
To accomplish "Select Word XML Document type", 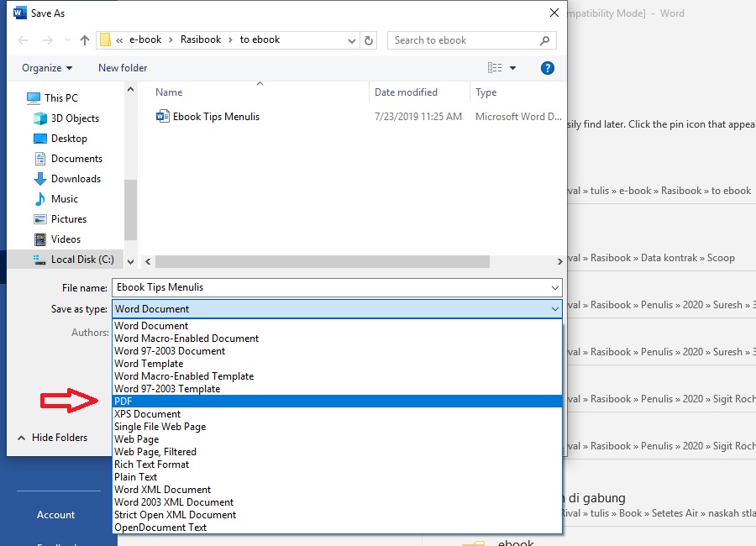I will pyautogui.click(x=338, y=490).
